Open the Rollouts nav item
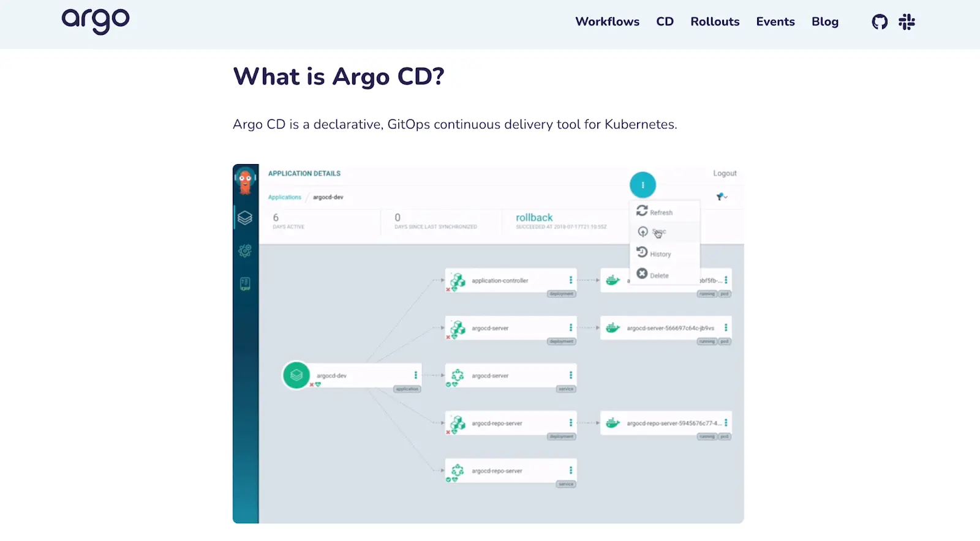The width and height of the screenshot is (980, 541). (715, 21)
